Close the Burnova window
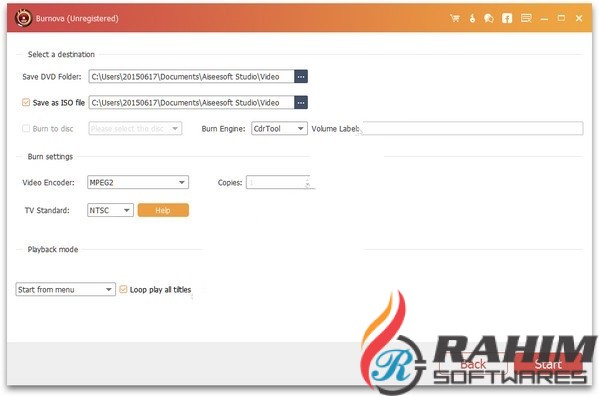Screen dimensions: 599x396 [579, 18]
